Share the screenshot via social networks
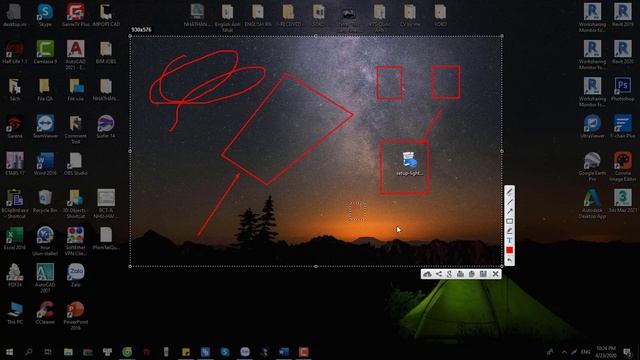The image size is (640, 360). click(x=439, y=274)
